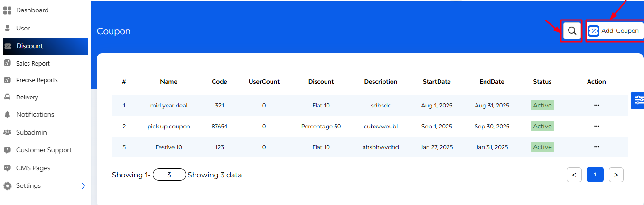
Task: Click the "sdbsdc" description cell
Action: (x=381, y=106)
